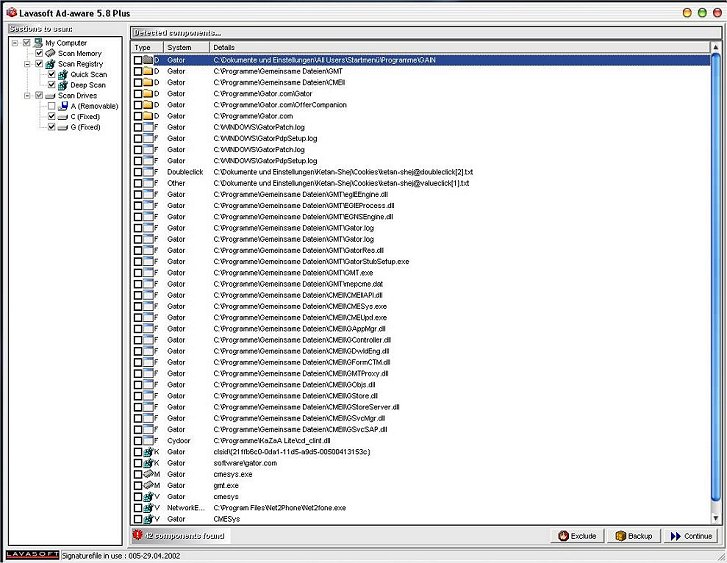727x563 pixels.
Task: Click memory icon of gmt.exe row
Action: point(148,485)
